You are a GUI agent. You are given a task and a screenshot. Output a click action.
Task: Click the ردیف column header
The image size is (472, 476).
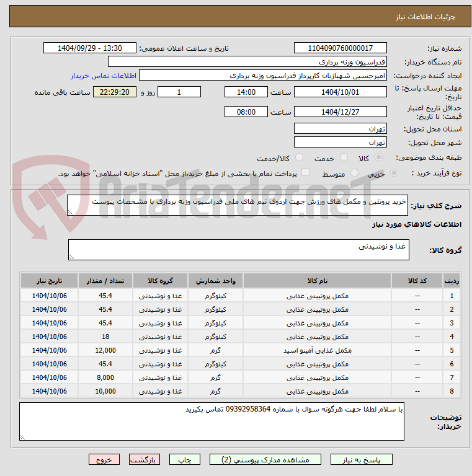click(x=452, y=281)
